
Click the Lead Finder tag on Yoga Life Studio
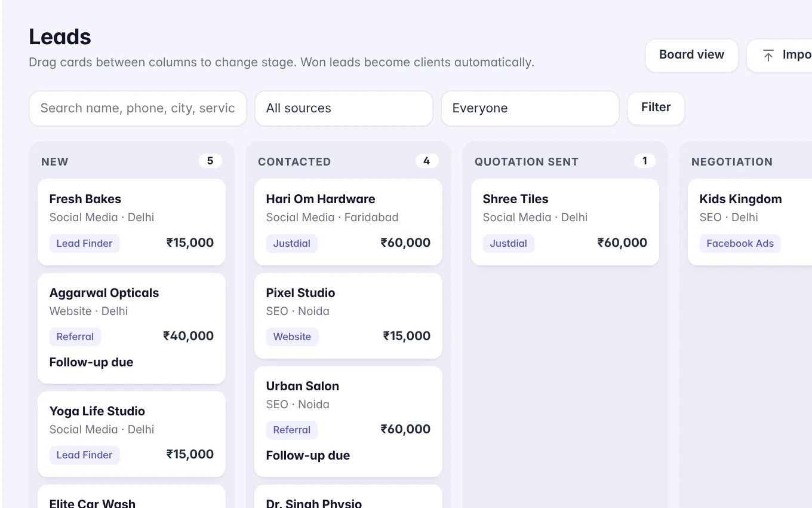[85, 455]
